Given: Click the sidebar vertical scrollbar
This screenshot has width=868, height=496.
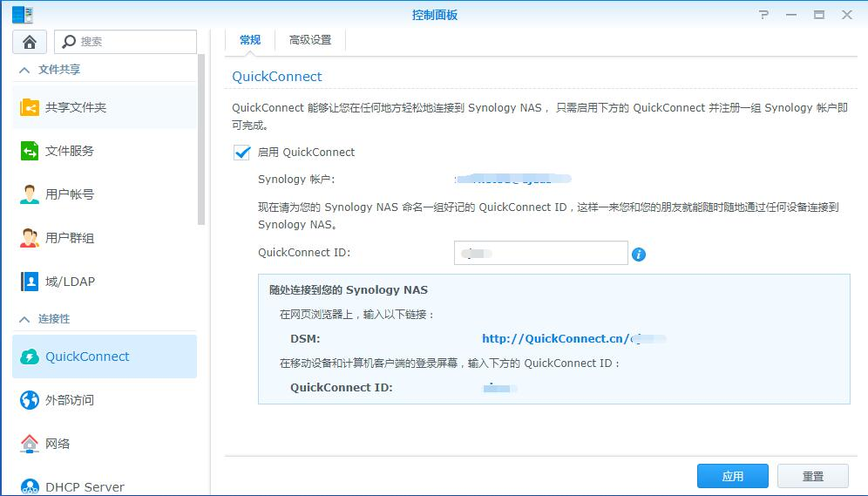Looking at the screenshot, I should coord(201,139).
